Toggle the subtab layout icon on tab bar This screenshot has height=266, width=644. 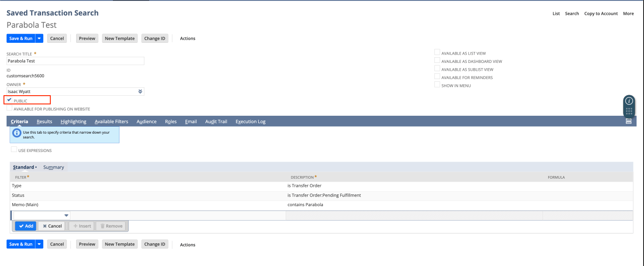click(628, 121)
